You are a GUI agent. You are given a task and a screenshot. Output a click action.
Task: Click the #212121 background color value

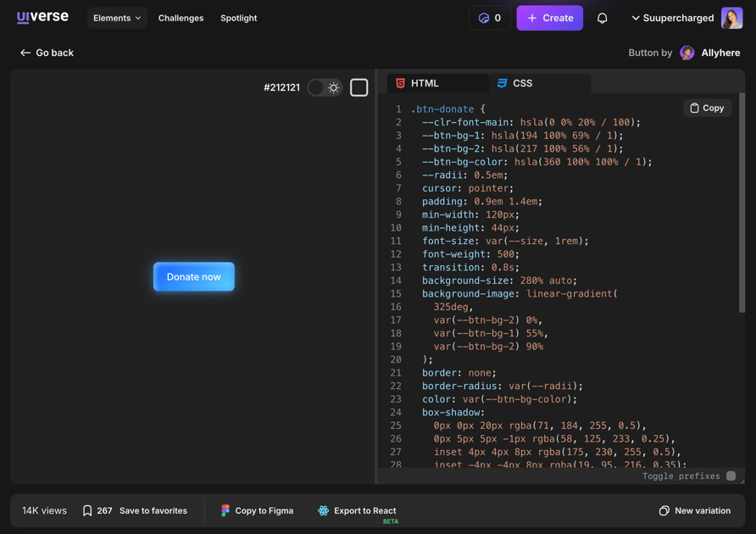click(x=281, y=87)
